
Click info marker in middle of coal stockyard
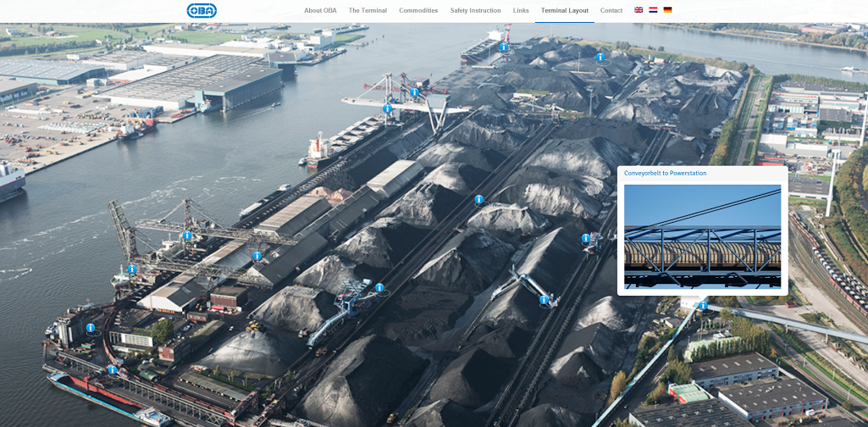point(478,199)
